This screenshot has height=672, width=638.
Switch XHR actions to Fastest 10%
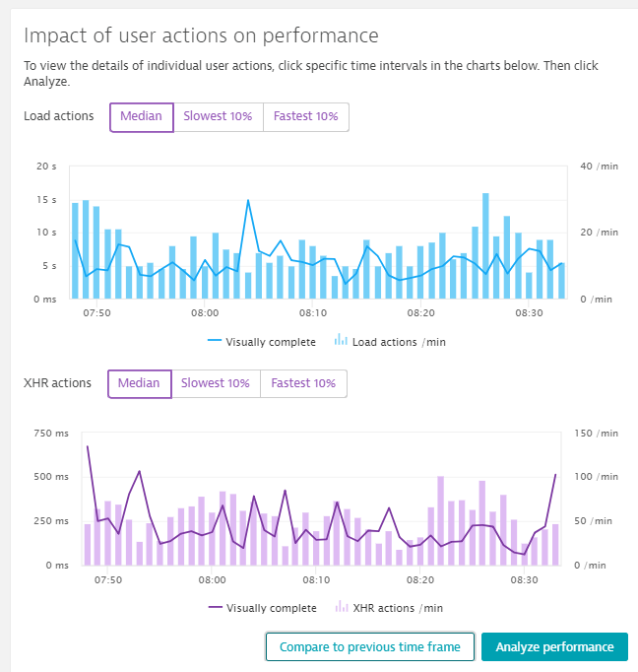click(x=303, y=383)
